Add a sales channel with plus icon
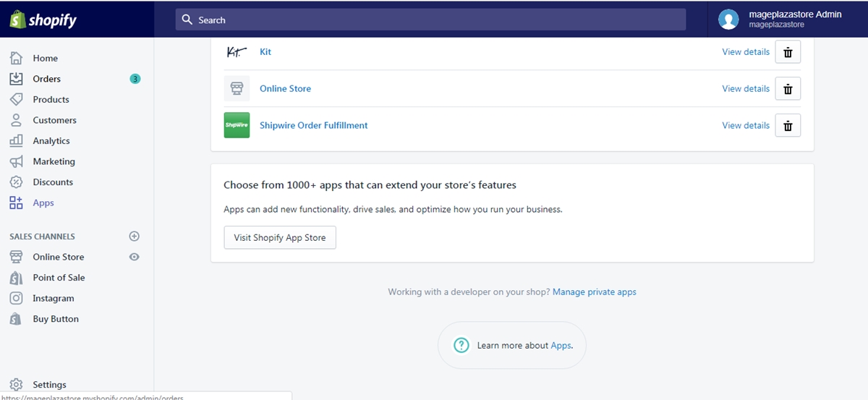Screen dimensions: 868x400 [x=134, y=236]
